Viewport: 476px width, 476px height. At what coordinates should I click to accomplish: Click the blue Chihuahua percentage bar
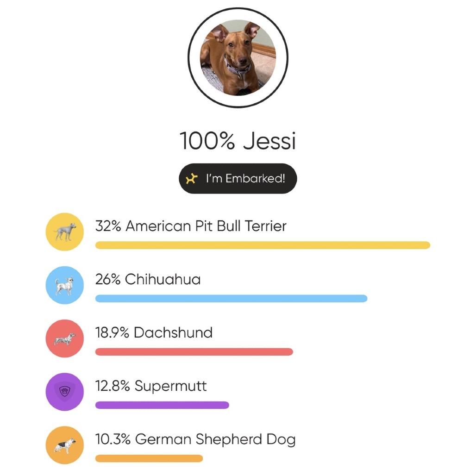[x=231, y=299]
